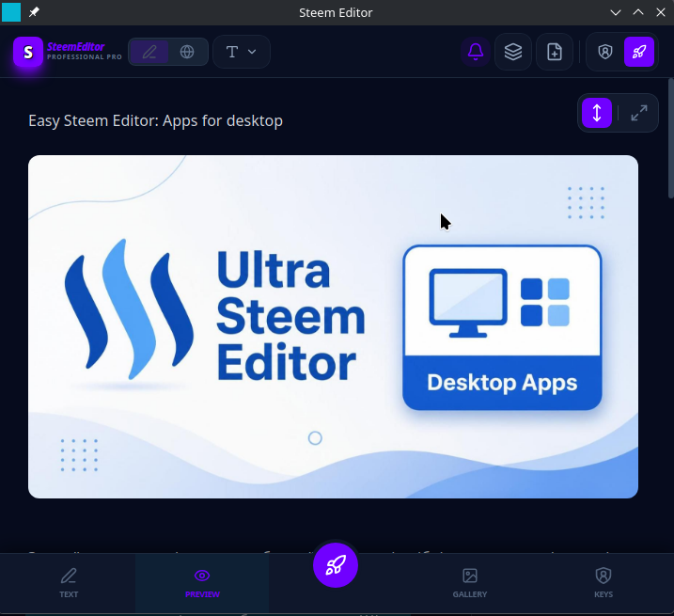Open the GALLERY tab
674x616 pixels.
[469, 583]
